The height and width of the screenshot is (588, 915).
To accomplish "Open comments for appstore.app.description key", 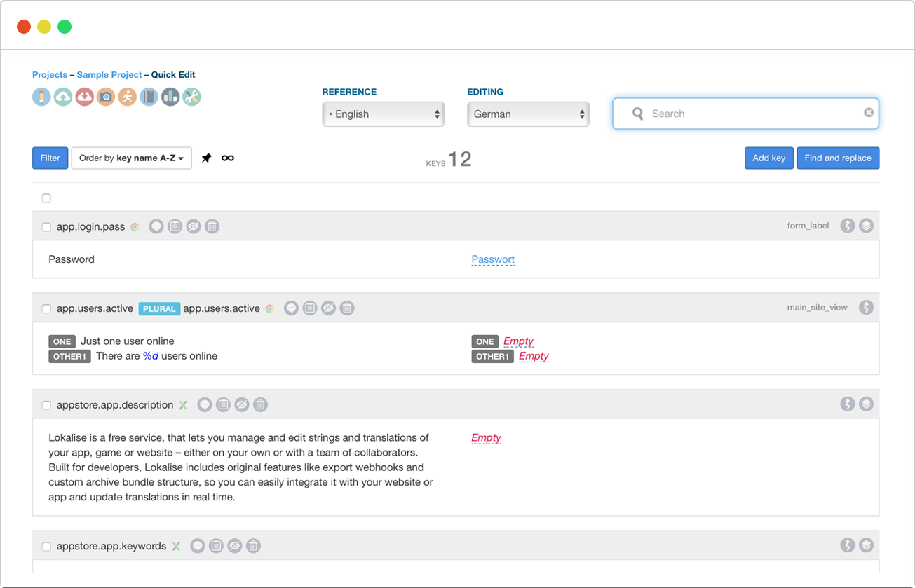I will point(205,404).
